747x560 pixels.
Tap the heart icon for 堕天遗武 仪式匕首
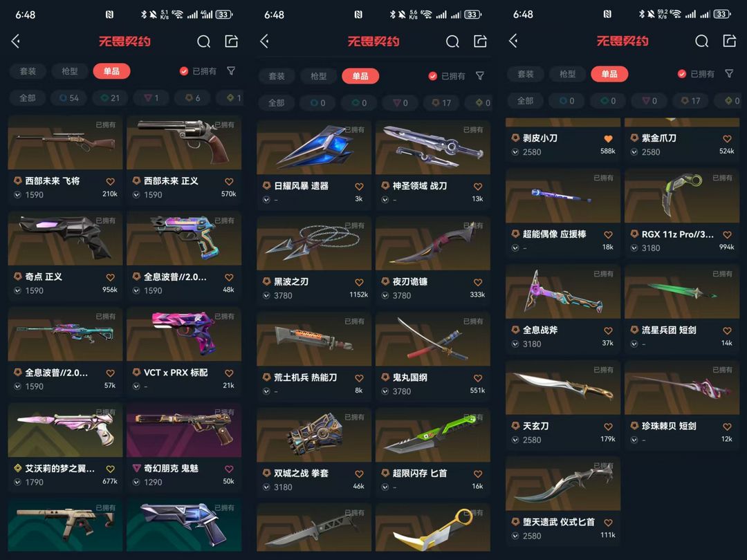608,523
